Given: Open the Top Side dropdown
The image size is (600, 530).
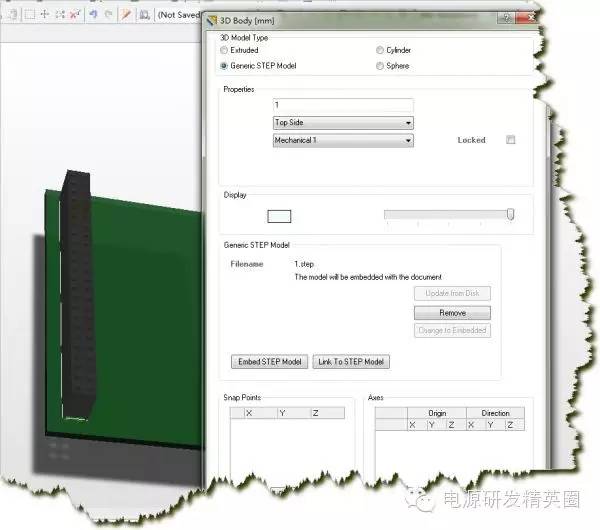Looking at the screenshot, I should point(343,123).
